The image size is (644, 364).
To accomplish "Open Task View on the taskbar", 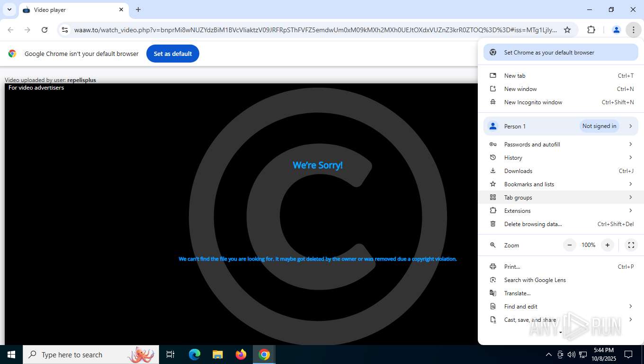I will tap(170, 355).
